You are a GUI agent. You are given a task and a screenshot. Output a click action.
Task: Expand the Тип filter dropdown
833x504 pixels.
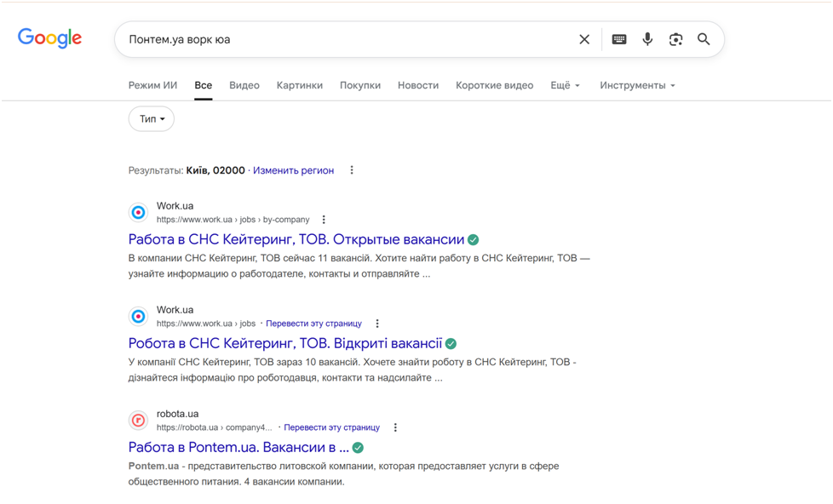[151, 119]
